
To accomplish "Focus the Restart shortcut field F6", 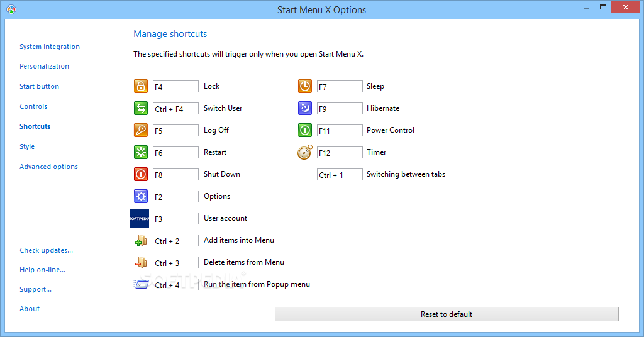I will tap(175, 153).
